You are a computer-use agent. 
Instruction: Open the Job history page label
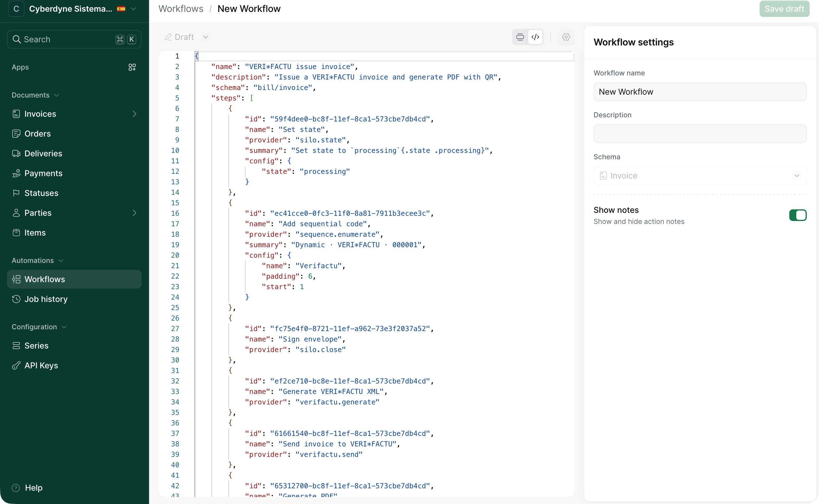click(46, 299)
